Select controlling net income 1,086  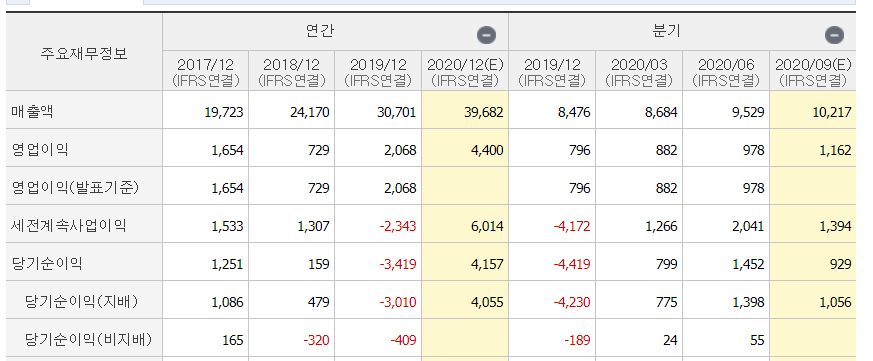tap(227, 302)
